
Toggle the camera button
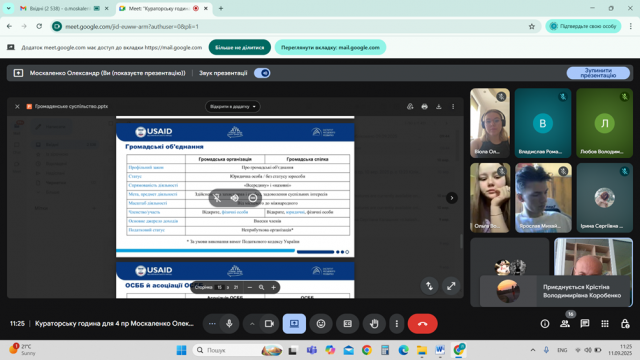tap(269, 324)
